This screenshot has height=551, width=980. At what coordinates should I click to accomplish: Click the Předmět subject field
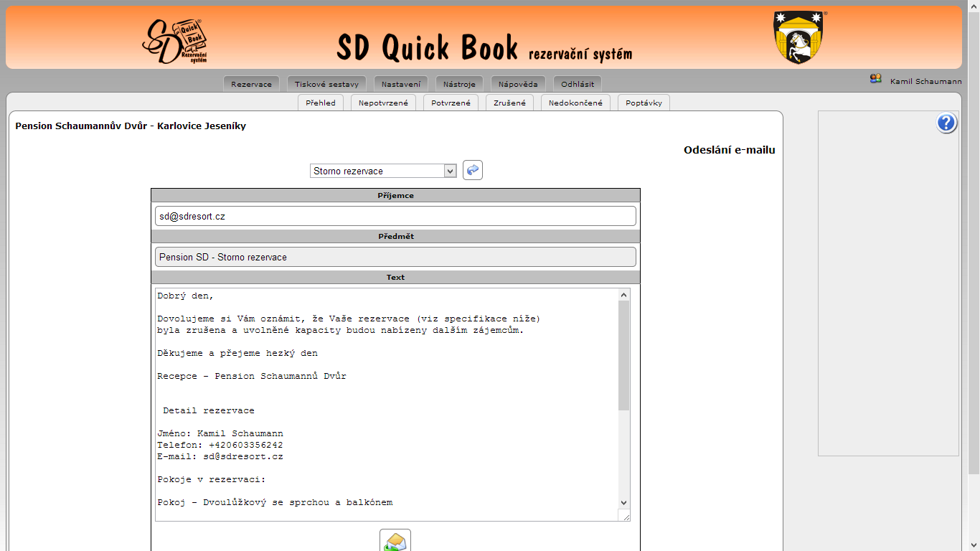pos(395,257)
